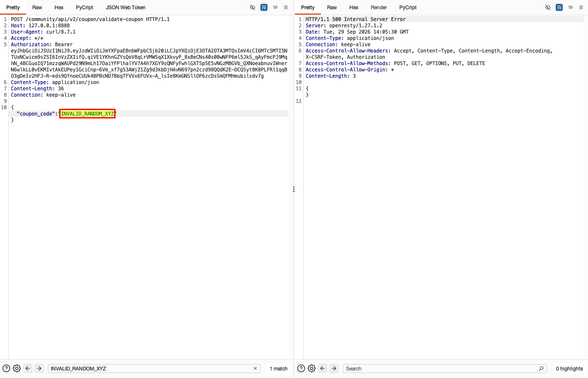Click Access-Control-Allow-Origin header

tap(350, 70)
